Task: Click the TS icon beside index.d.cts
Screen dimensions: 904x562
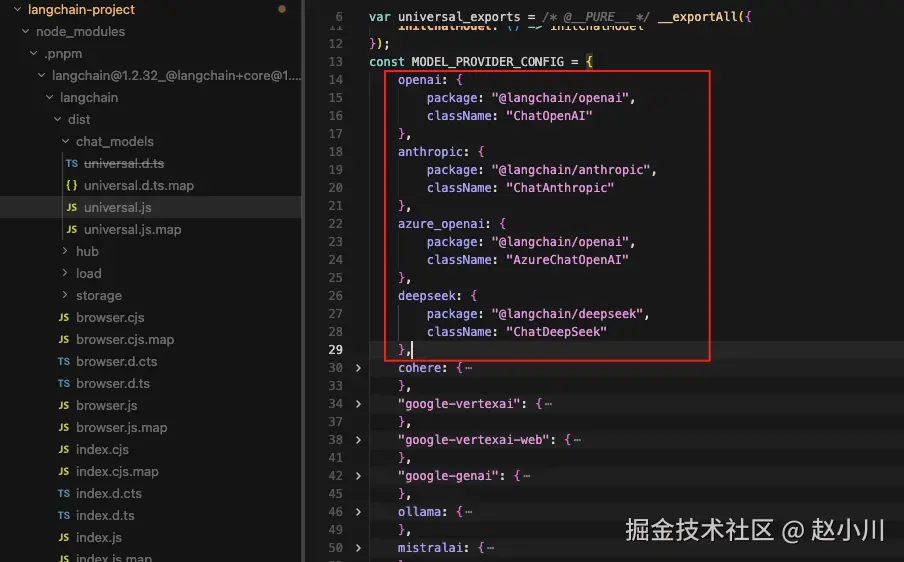Action: pyautogui.click(x=63, y=493)
